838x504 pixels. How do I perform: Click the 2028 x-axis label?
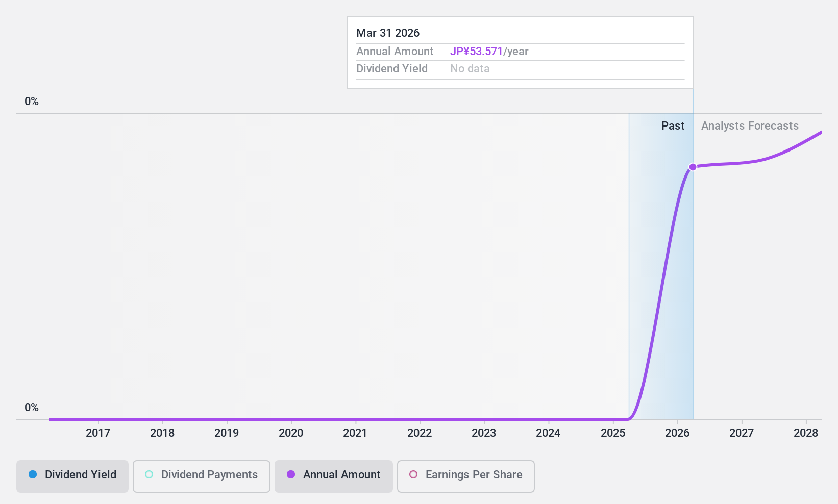tap(806, 433)
